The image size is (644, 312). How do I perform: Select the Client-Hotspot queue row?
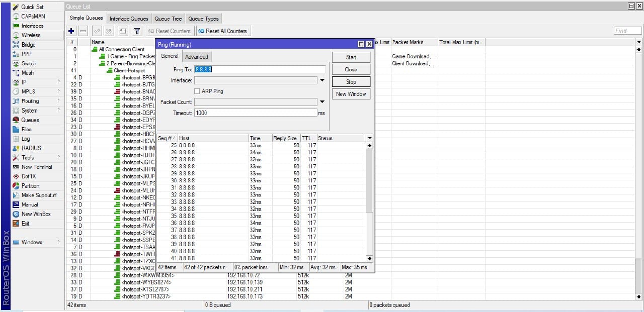pos(129,71)
